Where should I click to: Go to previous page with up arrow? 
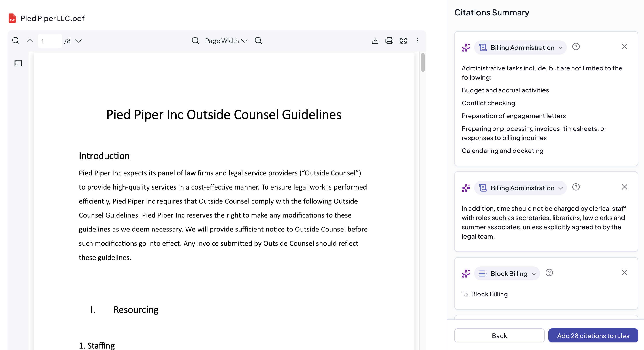tap(30, 41)
